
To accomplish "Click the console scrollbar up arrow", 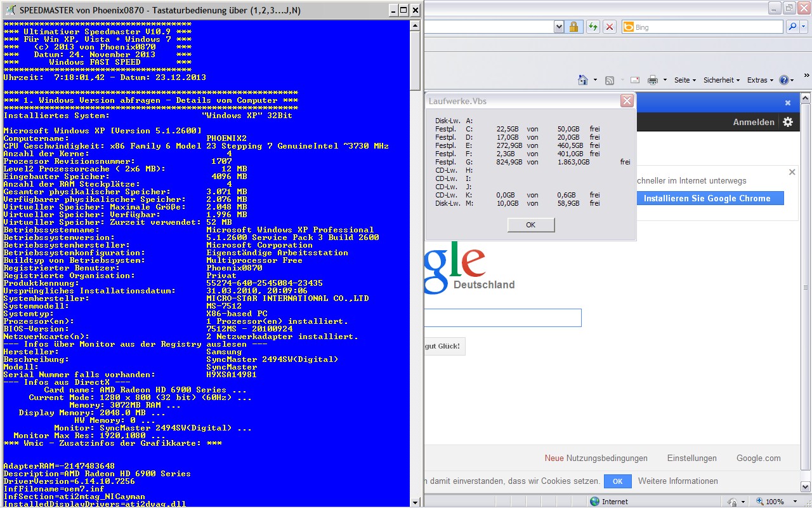I will click(x=416, y=25).
